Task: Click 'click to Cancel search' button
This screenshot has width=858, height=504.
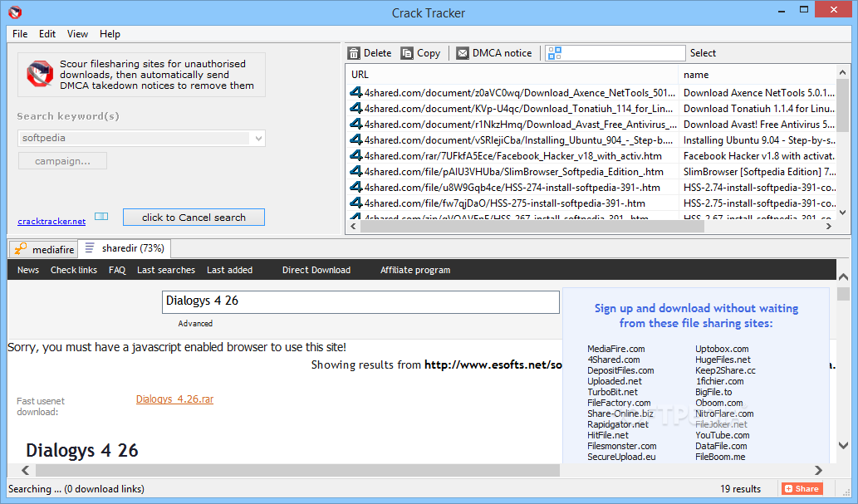Action: [194, 218]
